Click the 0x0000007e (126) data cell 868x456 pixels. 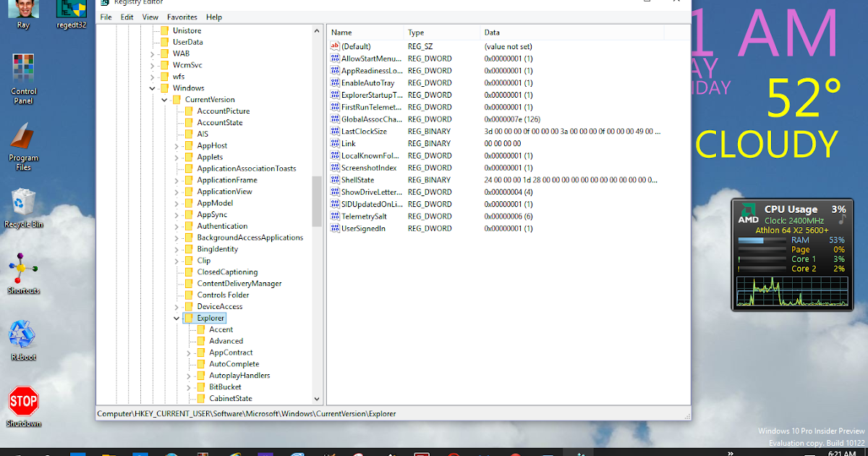tap(513, 119)
